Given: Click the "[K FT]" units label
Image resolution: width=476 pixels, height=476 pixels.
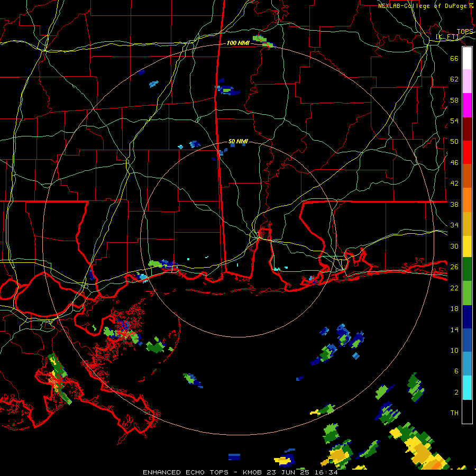Looking at the screenshot, I should tap(448, 37).
